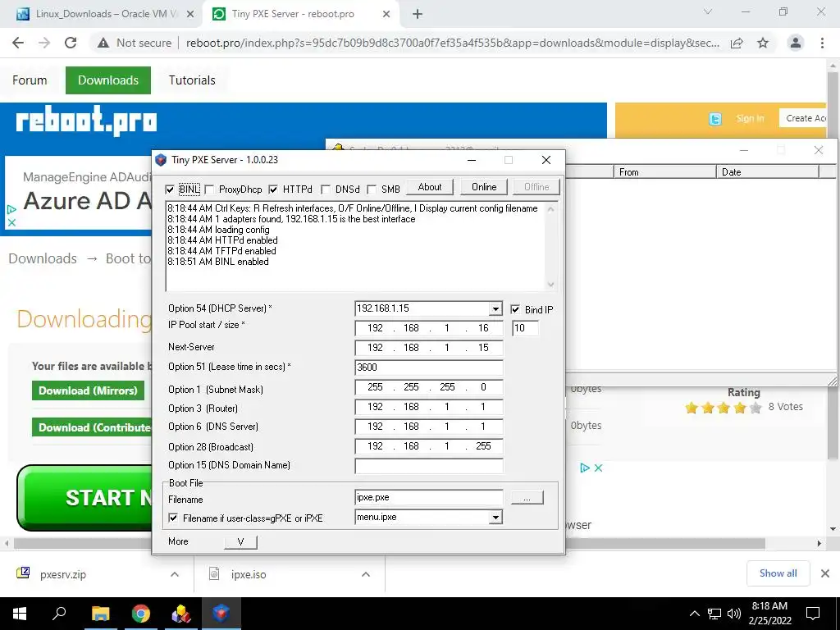Click Show all downloads
Image resolution: width=840 pixels, height=630 pixels.
pos(778,573)
